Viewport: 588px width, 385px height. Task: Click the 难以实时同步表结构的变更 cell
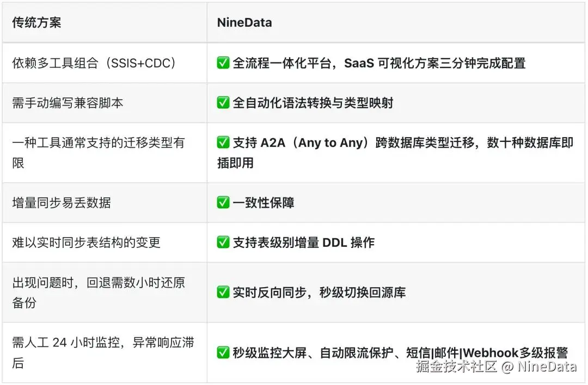click(86, 243)
